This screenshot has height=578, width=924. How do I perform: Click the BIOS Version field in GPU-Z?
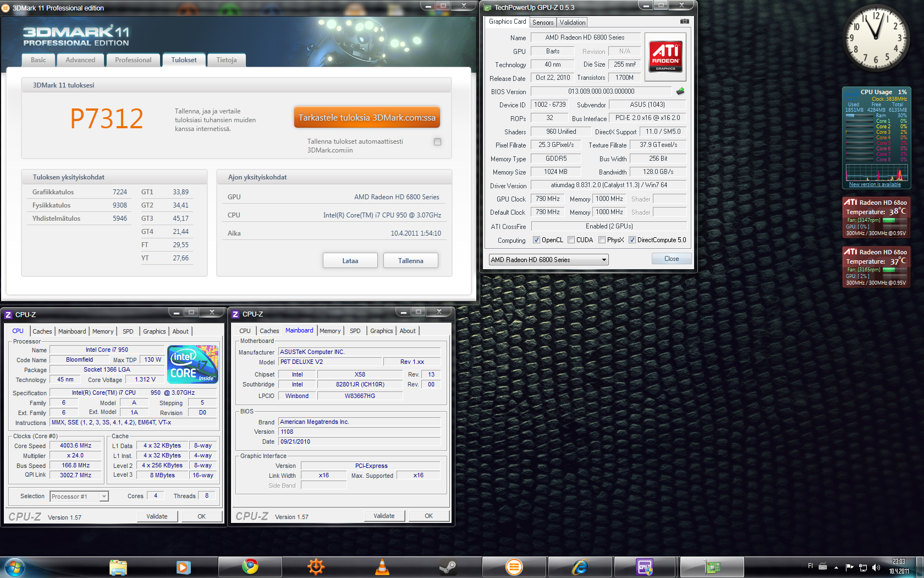point(601,91)
